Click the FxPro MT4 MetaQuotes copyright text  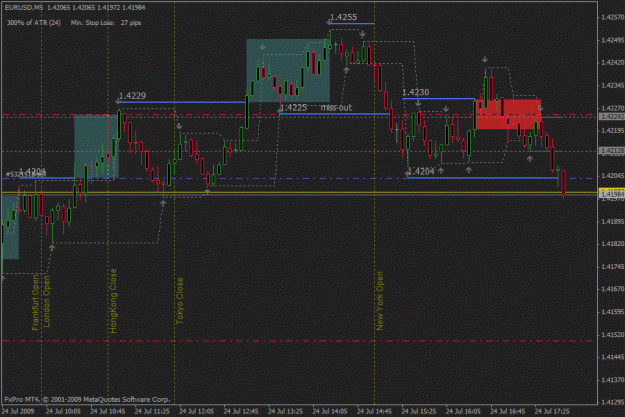tap(87, 399)
